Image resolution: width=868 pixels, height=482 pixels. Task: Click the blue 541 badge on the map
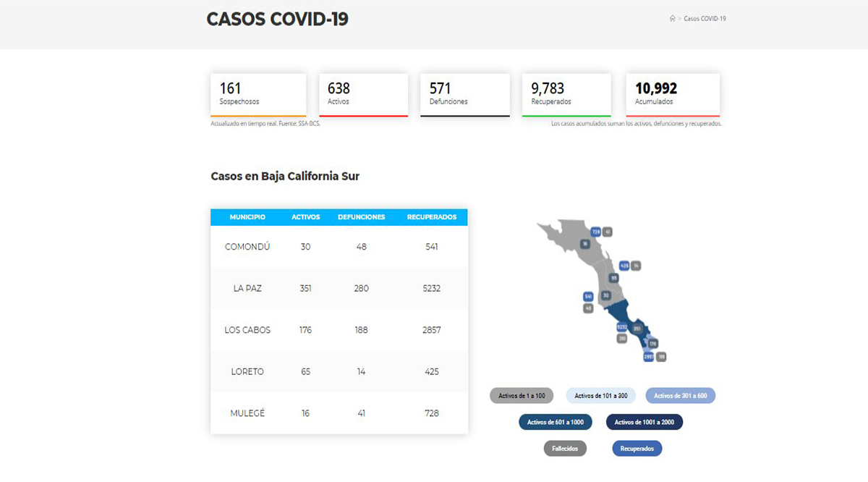[588, 297]
